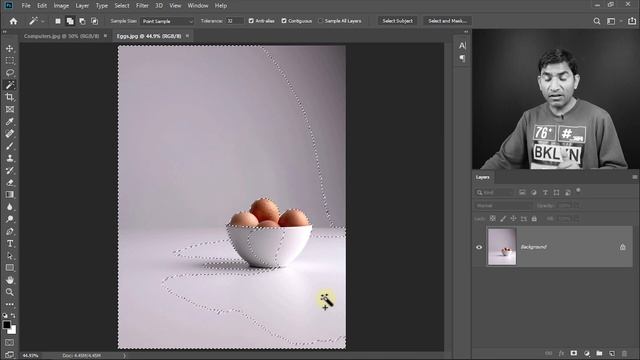640x360 pixels.
Task: Open the Fill dropdown in Layers panel
Action: coord(577,219)
